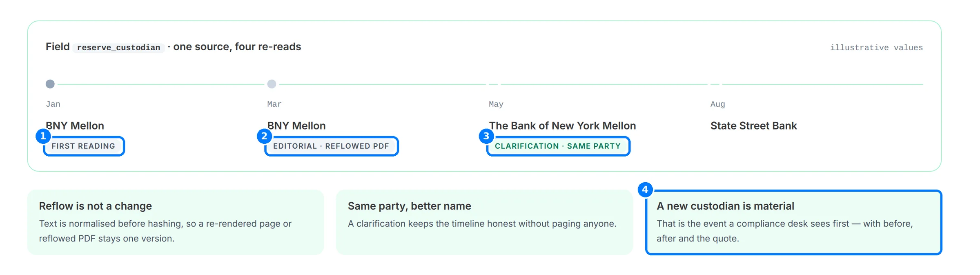Click the Mar timeline dot
Screen dimensions: 980x275
click(x=272, y=84)
